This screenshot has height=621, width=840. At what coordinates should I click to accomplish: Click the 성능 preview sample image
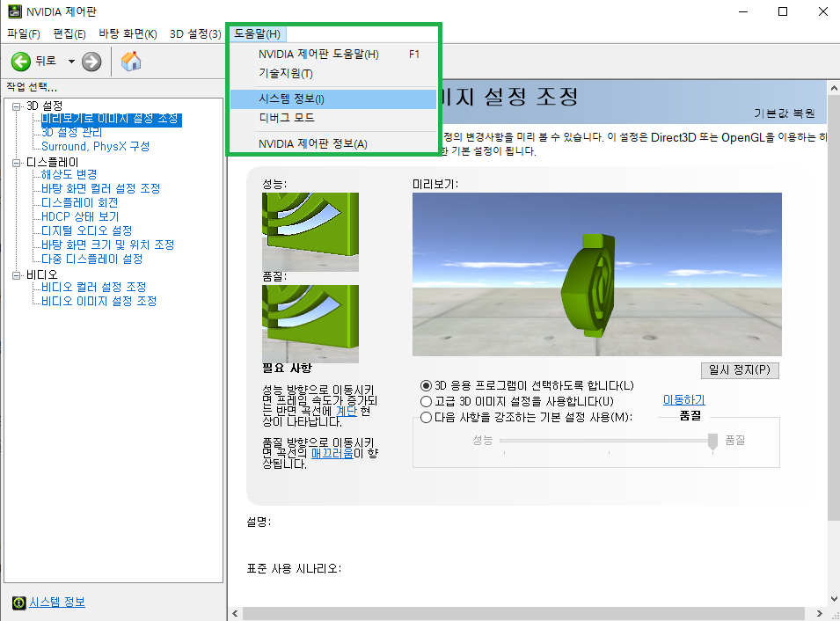(310, 230)
